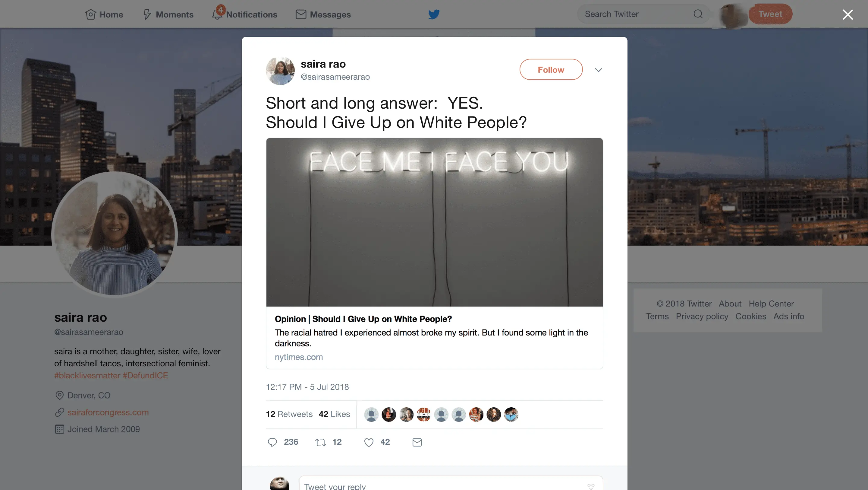Screen dimensions: 868x490
Task: Click the search magnifier icon
Action: 698,14
